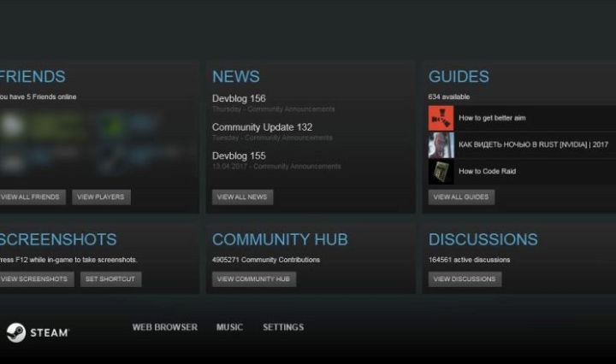Click the View All News button

pos(242,197)
